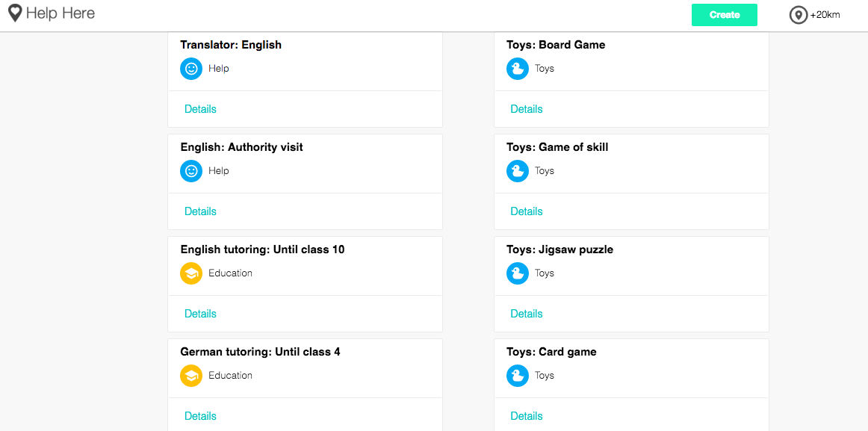Click the duck icon on Toys: Card game
This screenshot has width=868, height=431.
[518, 376]
